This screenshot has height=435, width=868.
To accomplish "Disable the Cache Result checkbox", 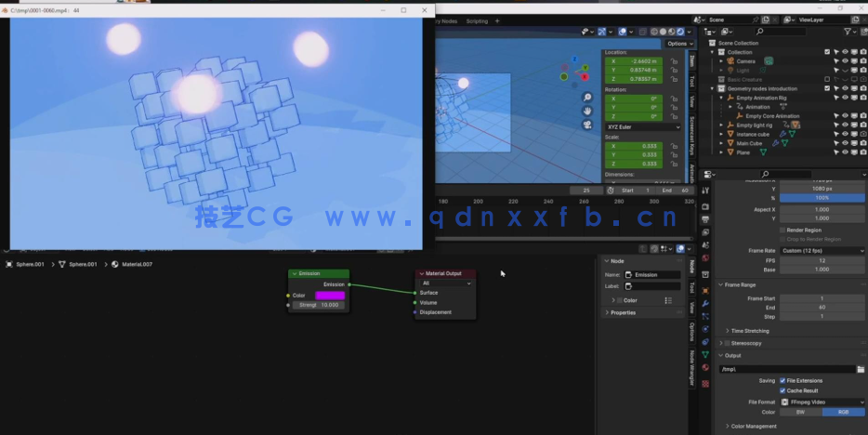I will (782, 390).
